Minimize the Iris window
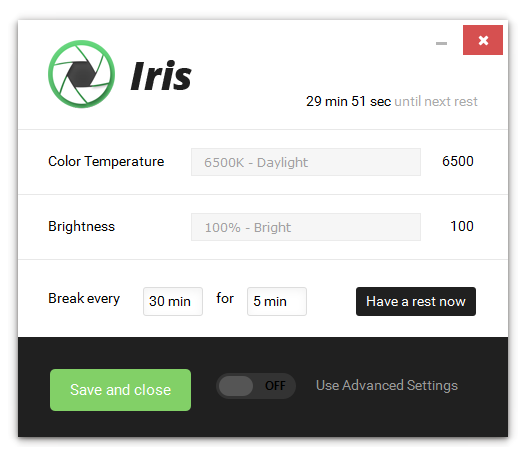This screenshot has height=460, width=526. click(441, 43)
